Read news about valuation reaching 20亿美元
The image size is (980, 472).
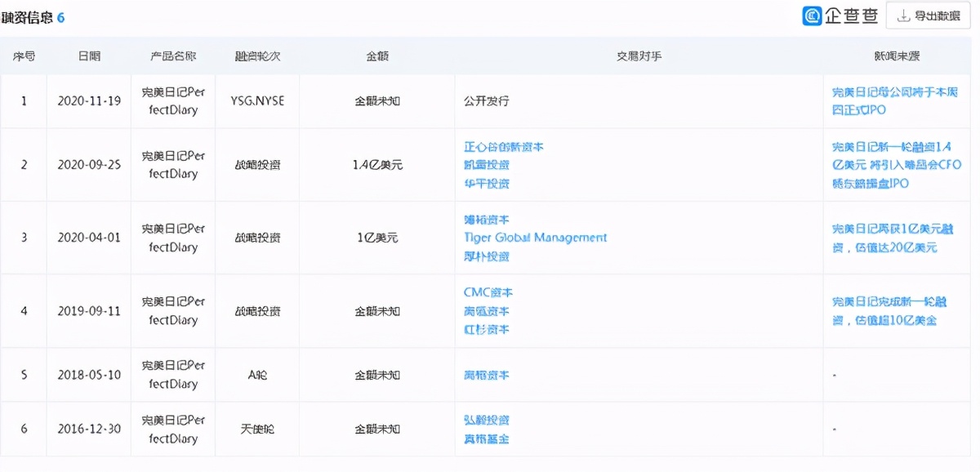coord(891,238)
